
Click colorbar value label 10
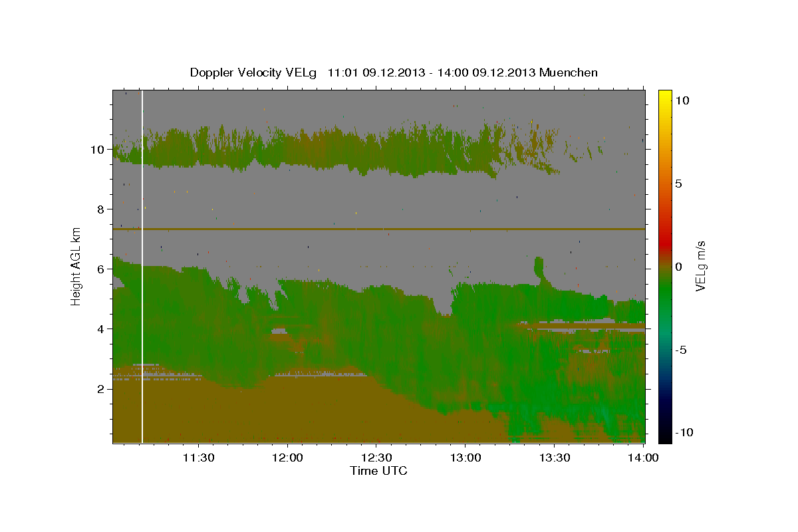[683, 100]
